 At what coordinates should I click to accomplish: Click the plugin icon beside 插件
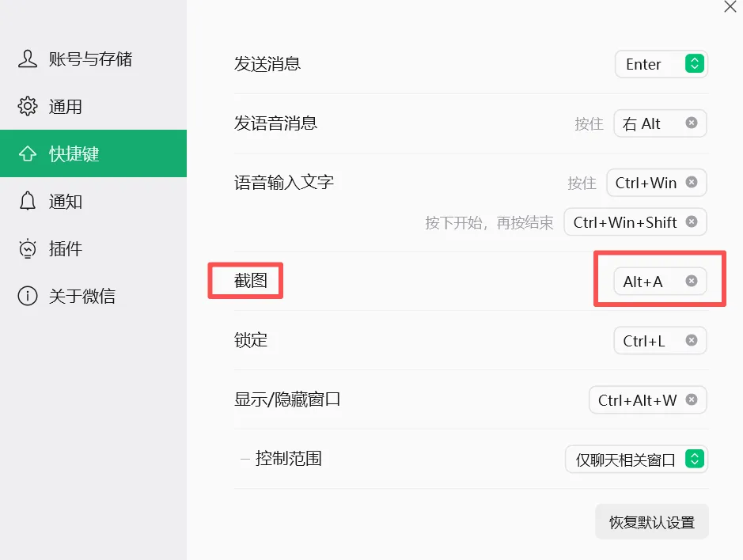click(28, 248)
